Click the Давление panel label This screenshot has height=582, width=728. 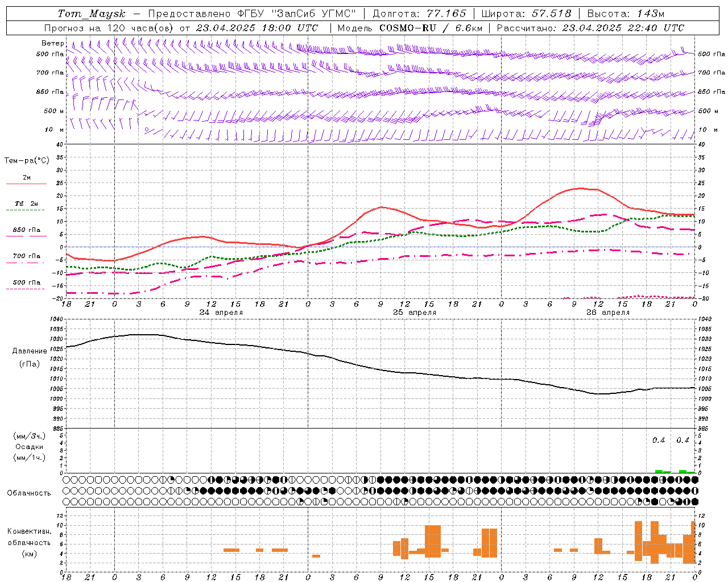coord(30,351)
